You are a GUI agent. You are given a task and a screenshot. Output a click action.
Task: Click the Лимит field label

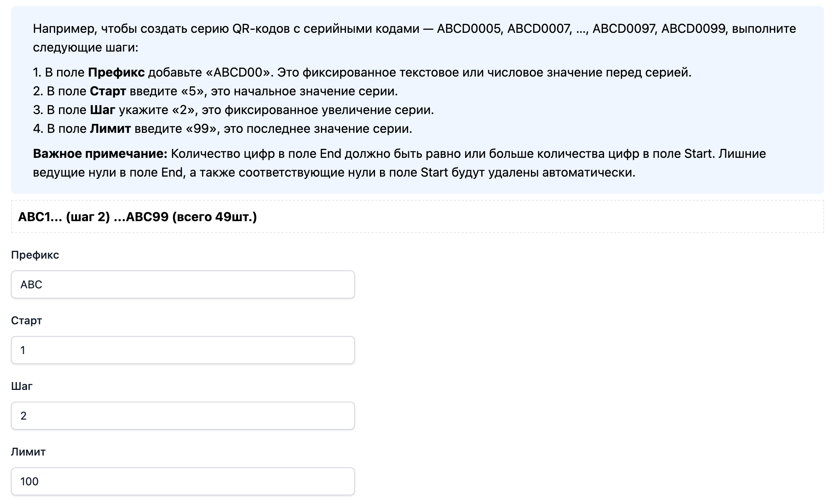tap(28, 452)
